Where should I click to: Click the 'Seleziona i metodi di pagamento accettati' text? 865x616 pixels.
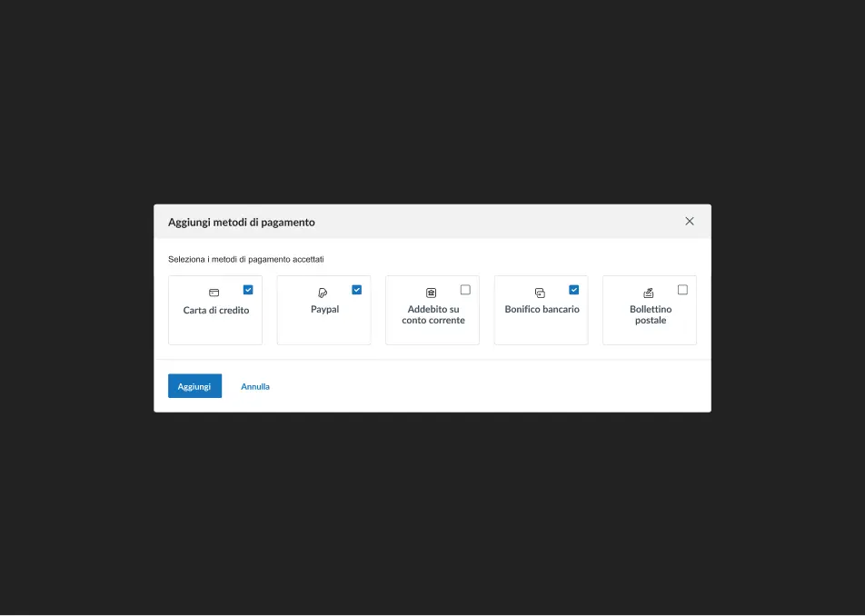point(246,259)
